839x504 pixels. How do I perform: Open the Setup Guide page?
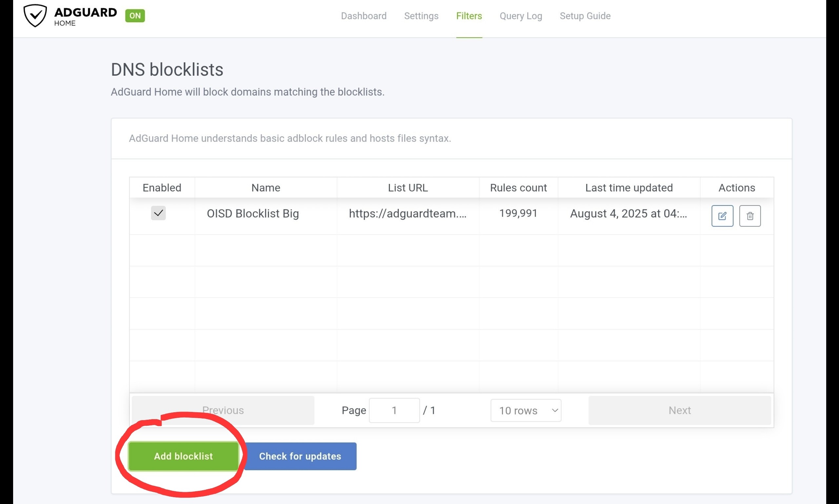pos(585,16)
